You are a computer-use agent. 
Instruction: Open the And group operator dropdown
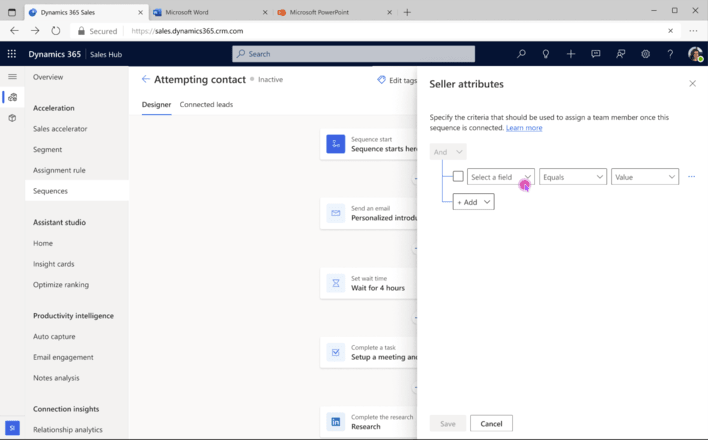click(448, 152)
